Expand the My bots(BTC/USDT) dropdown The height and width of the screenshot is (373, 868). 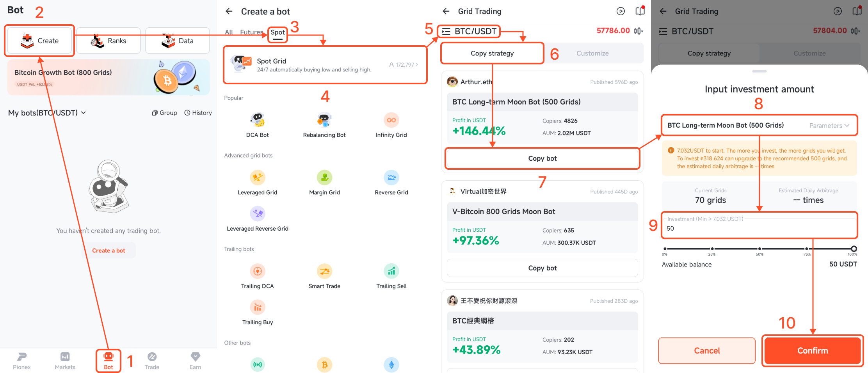47,113
